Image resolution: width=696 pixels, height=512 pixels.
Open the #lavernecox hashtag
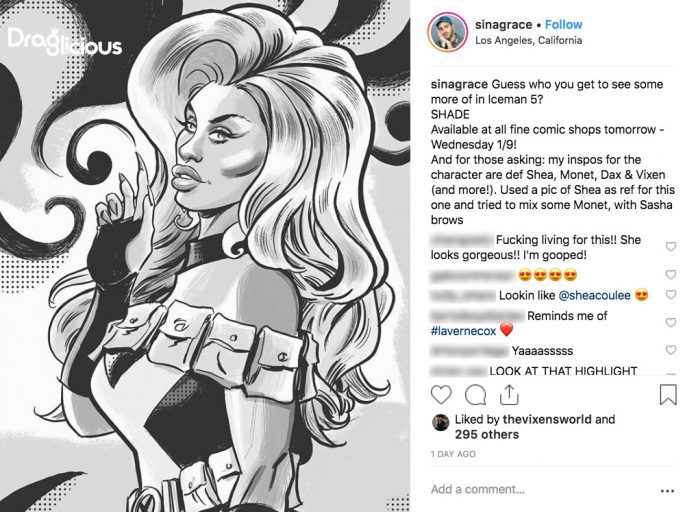coord(463,331)
